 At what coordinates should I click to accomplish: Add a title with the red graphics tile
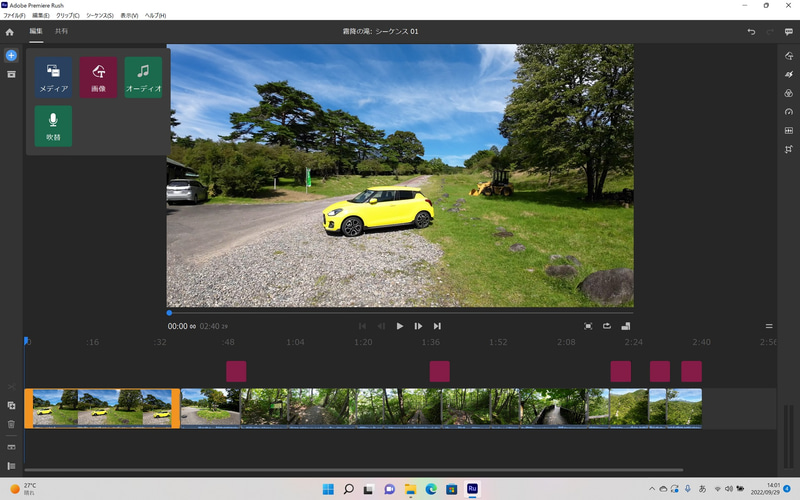click(x=98, y=77)
